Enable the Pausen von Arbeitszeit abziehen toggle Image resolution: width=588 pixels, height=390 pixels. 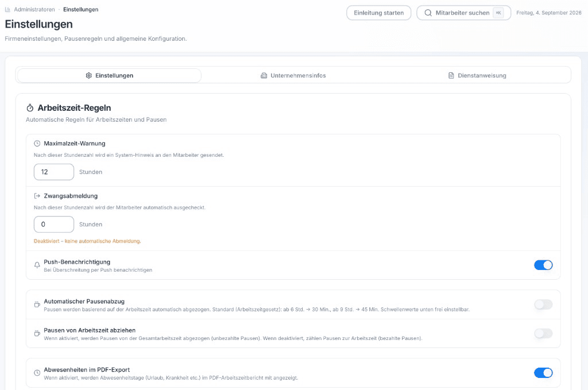[543, 333]
